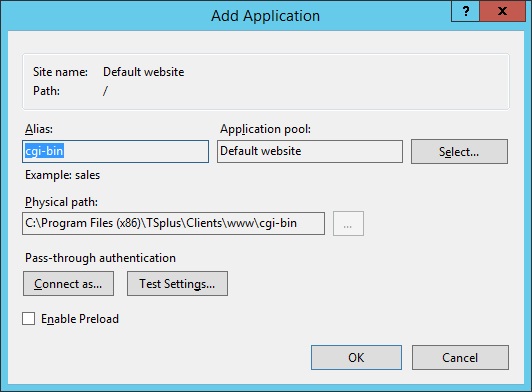
Task: Click into the Alias text field
Action: coord(115,151)
